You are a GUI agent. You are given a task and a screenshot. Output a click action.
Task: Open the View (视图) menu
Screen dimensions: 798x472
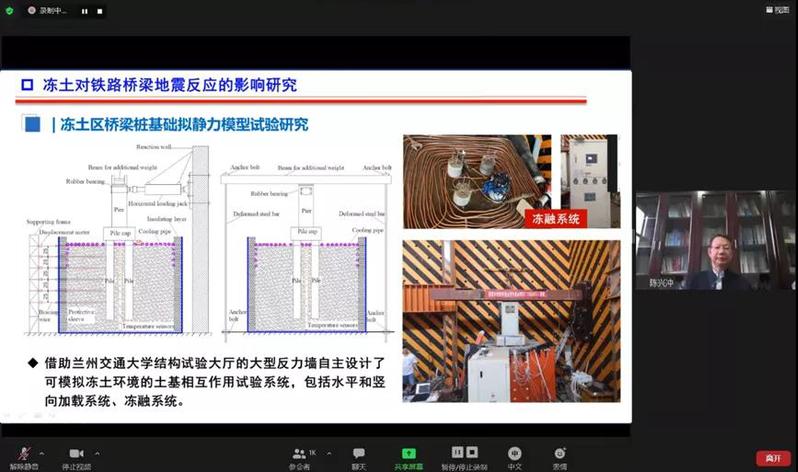pos(776,10)
